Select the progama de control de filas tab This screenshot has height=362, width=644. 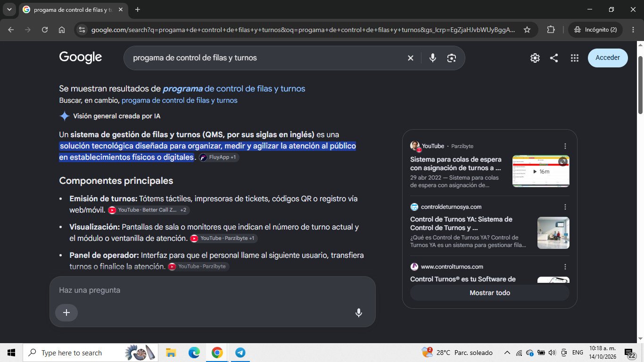(x=72, y=9)
